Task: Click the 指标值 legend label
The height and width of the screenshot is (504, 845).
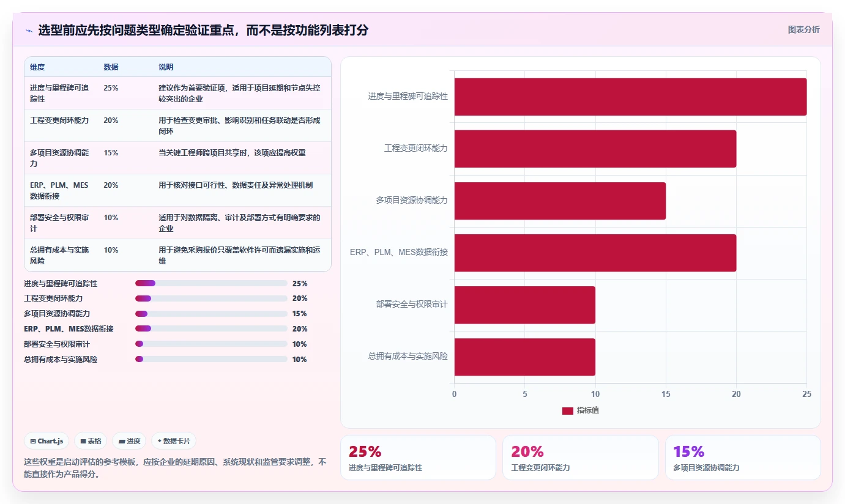Action: pyautogui.click(x=588, y=410)
